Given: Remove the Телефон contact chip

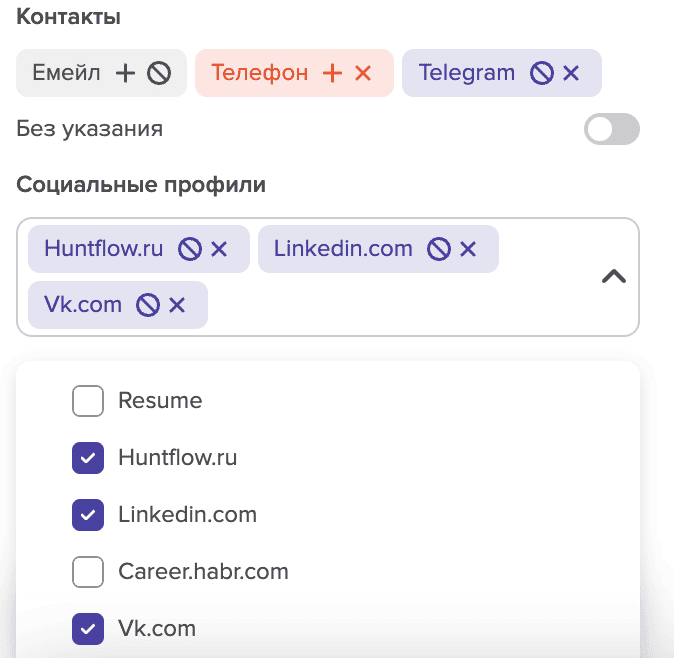Looking at the screenshot, I should [363, 73].
